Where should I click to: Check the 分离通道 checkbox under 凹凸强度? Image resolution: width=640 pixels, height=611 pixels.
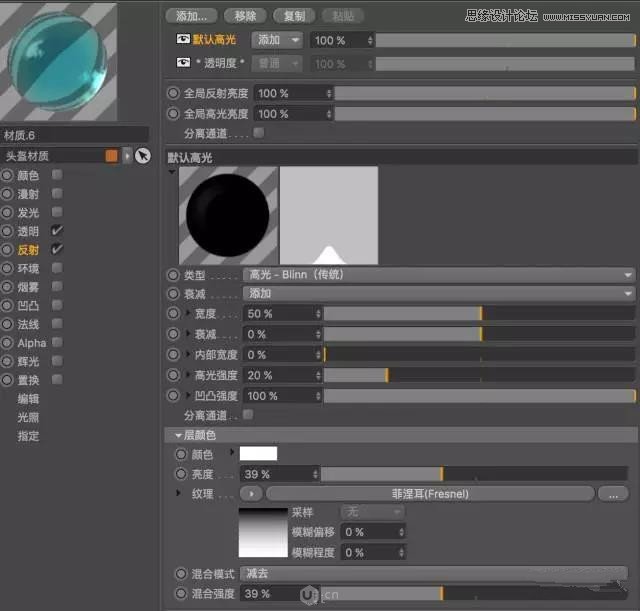coord(248,415)
